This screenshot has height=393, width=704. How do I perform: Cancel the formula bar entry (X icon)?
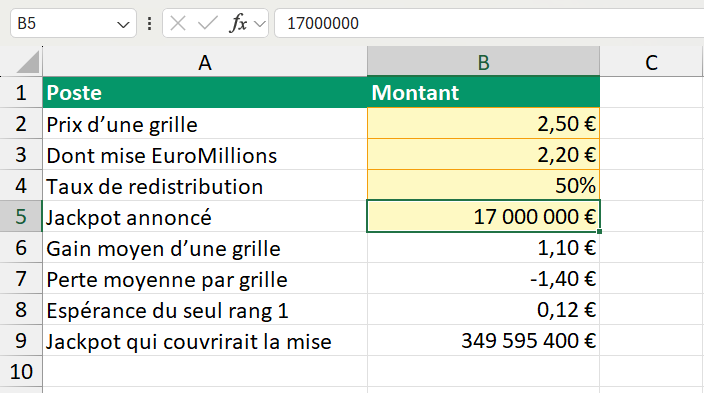coord(178,23)
